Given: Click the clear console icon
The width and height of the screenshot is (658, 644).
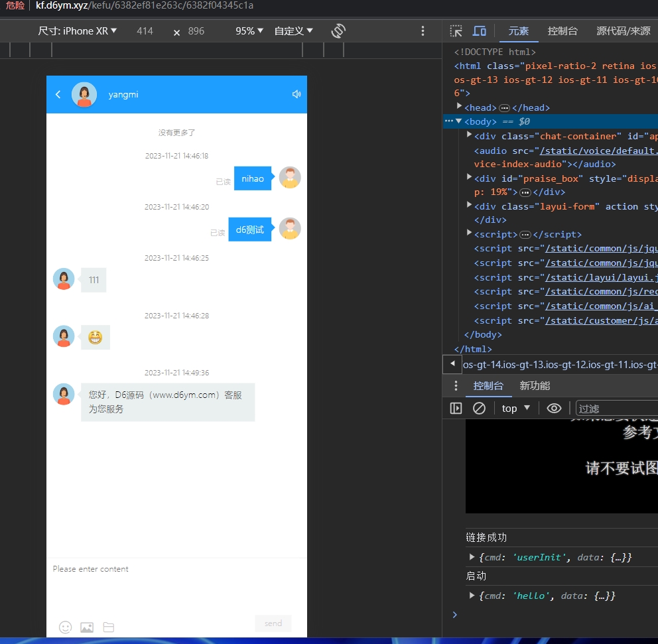Looking at the screenshot, I should pyautogui.click(x=479, y=409).
